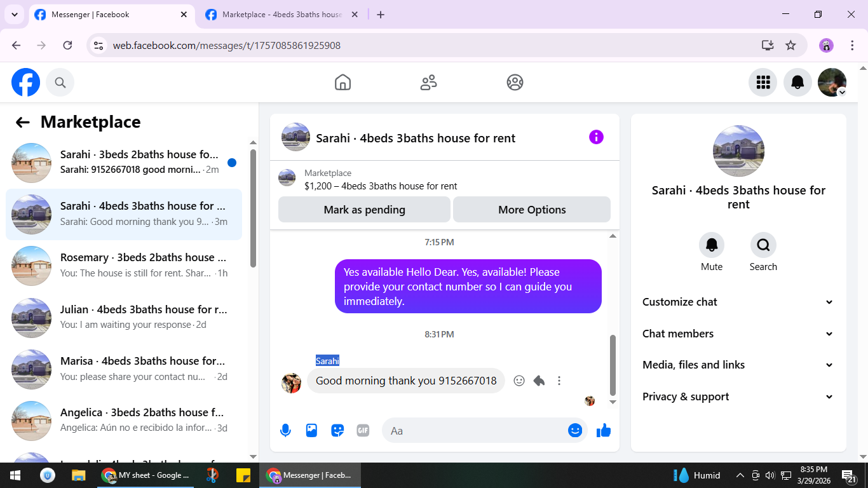Open Marisa 4beds 3baths conversation
Screen dimensions: 868x488
124,369
